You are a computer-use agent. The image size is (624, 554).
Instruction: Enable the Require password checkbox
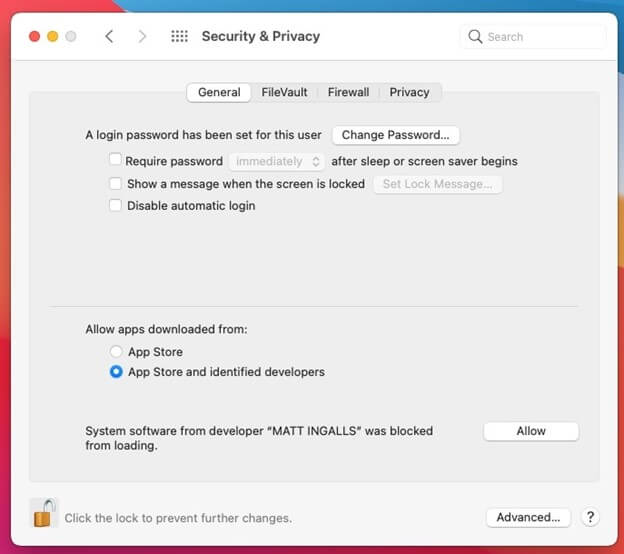115,159
